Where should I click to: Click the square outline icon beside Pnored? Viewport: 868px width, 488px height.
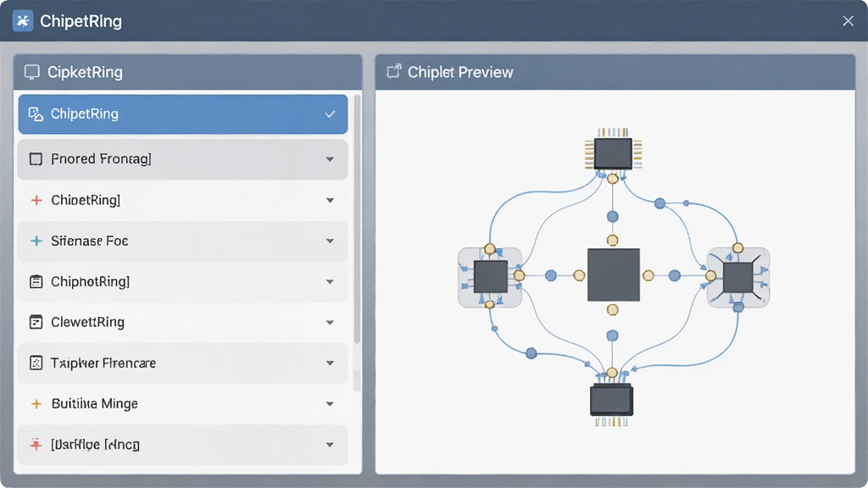pos(36,159)
